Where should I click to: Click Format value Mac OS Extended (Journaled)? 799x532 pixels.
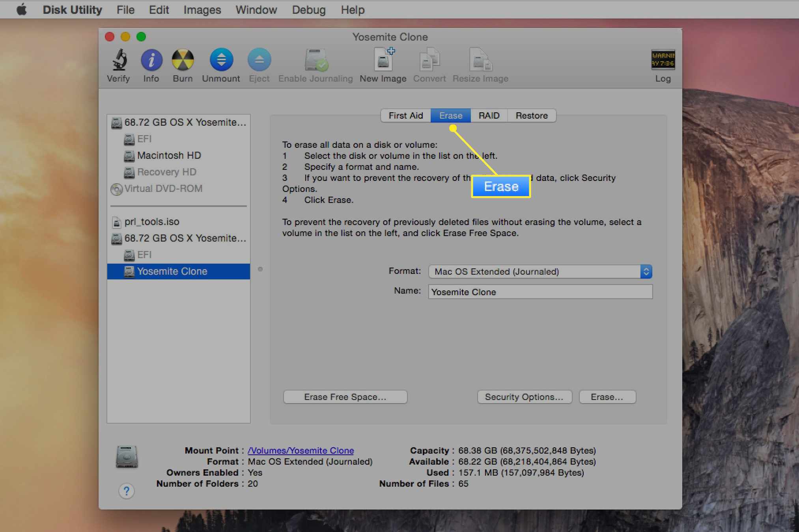click(310, 461)
